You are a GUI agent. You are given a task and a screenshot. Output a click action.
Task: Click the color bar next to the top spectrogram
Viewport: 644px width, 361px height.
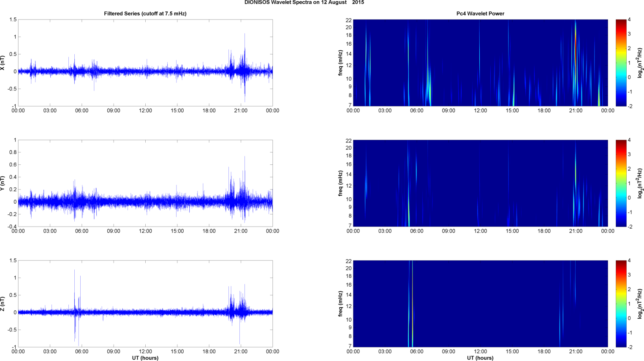coord(621,63)
